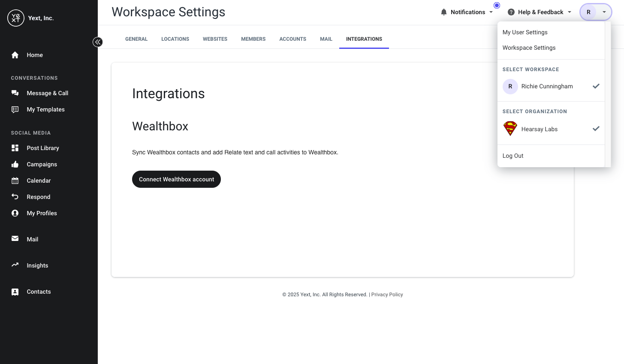Click the Help question-mark icon
Image resolution: width=624 pixels, height=364 pixels.
click(x=511, y=12)
